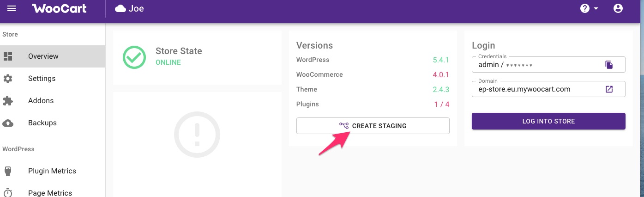Click the Domain field
The image size is (644, 197).
536,89
